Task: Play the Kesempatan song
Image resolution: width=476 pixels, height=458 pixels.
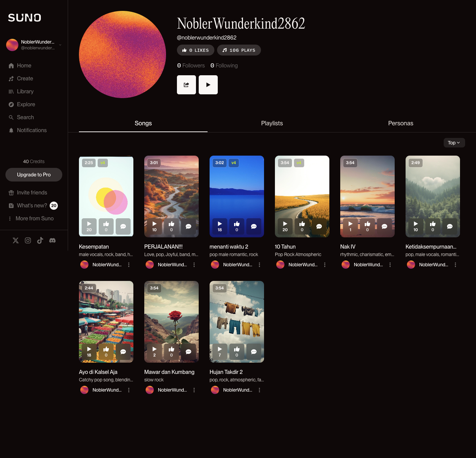Action: [89, 226]
